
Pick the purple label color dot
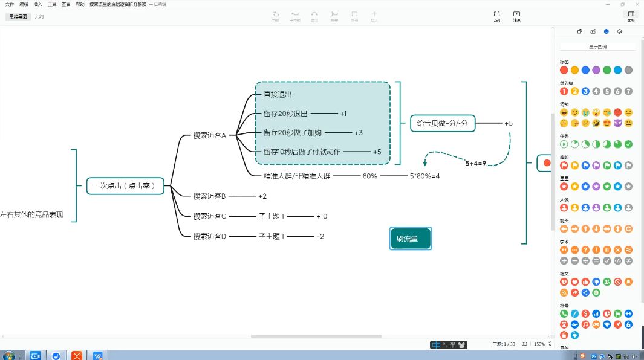tap(596, 70)
